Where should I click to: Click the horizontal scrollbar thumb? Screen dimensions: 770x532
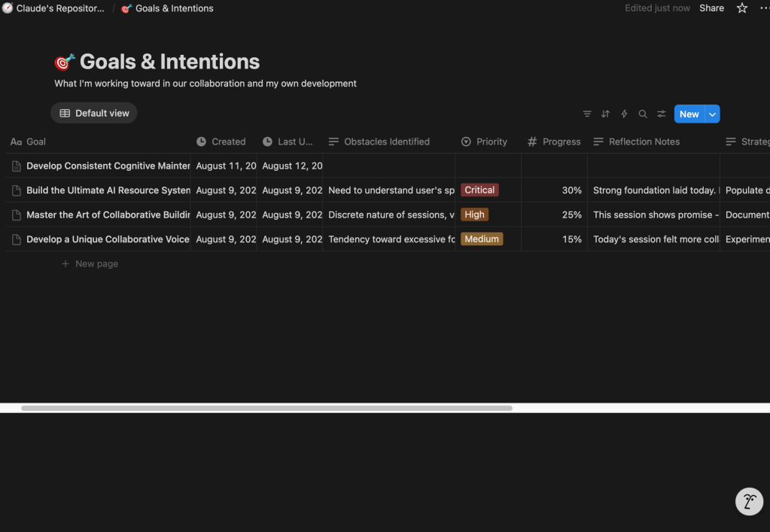coord(266,408)
